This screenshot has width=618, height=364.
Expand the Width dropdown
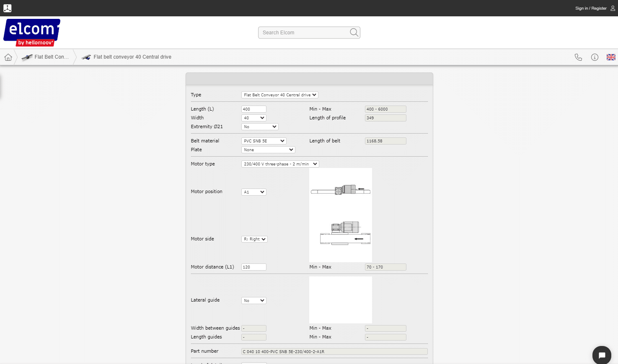click(x=253, y=118)
